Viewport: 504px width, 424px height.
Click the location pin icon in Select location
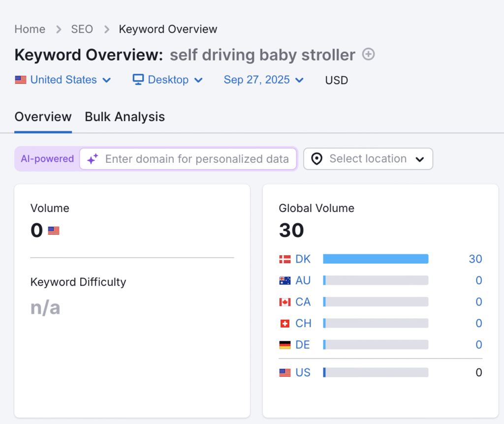click(317, 159)
